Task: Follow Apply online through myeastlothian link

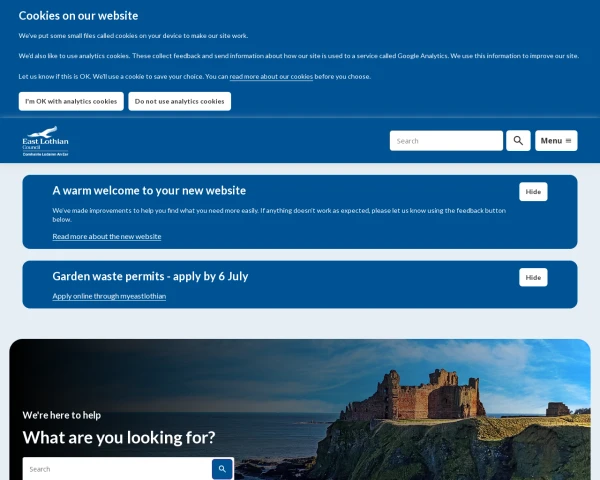Action: click(x=109, y=296)
